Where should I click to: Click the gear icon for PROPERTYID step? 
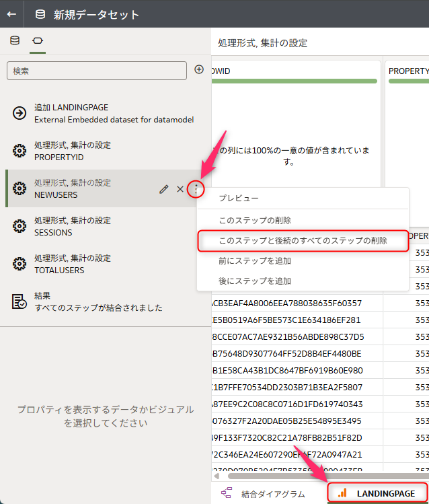click(19, 151)
